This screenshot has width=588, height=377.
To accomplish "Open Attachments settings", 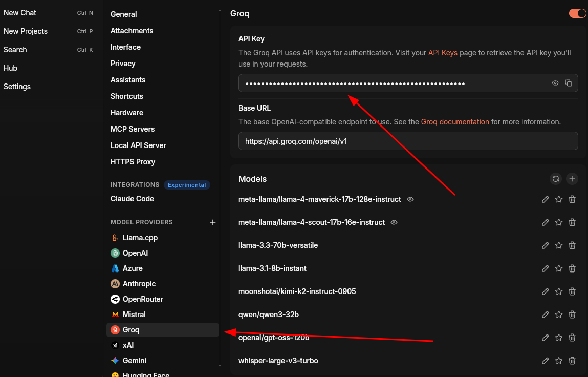I will [x=132, y=31].
